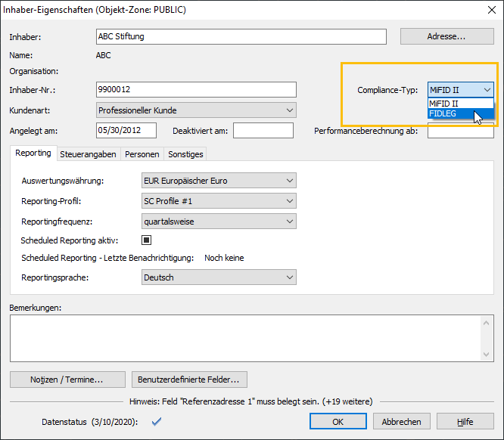The image size is (504, 440).
Task: Open the Reportingsprache dropdown
Action: pyautogui.click(x=219, y=277)
